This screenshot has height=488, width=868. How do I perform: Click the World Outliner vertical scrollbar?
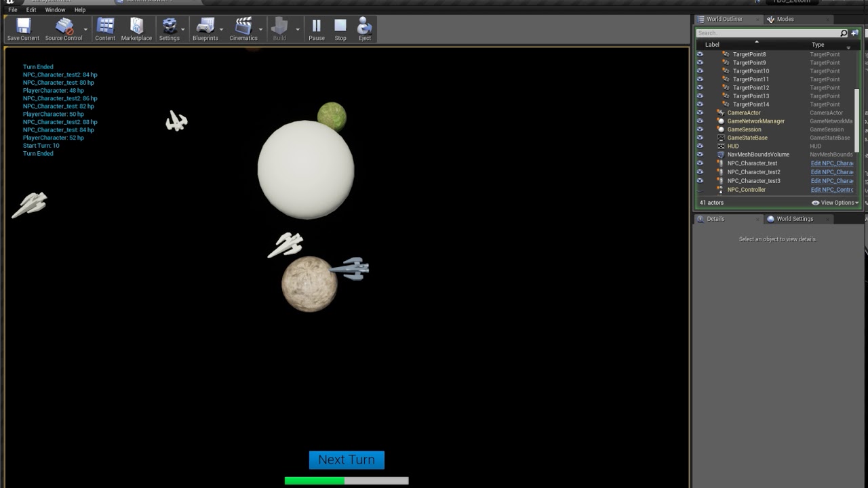(856, 121)
